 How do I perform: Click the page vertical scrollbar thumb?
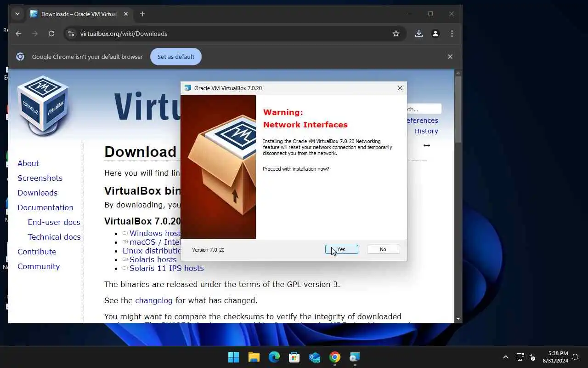tap(458, 109)
